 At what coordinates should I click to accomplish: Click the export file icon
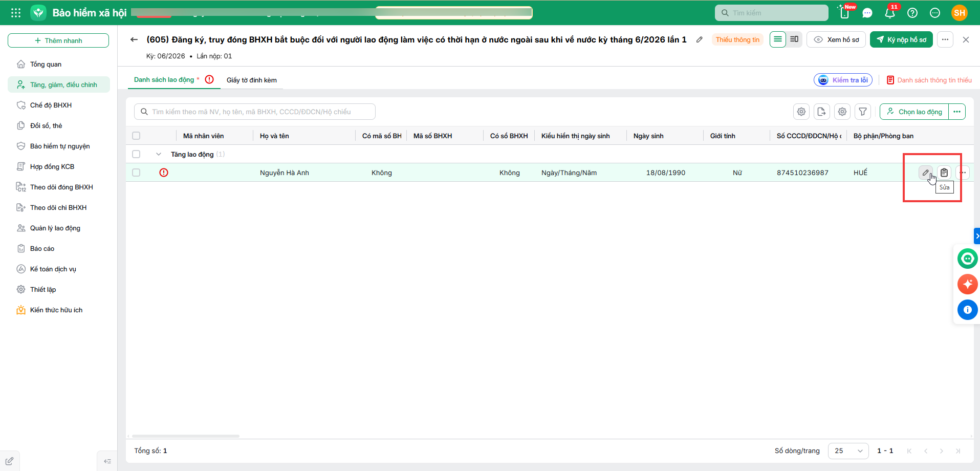tap(822, 112)
